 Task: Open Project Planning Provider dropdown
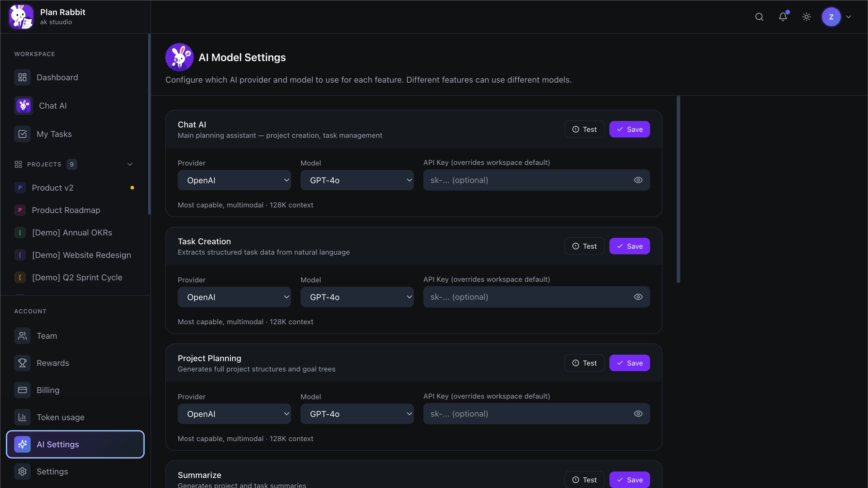[x=234, y=414]
